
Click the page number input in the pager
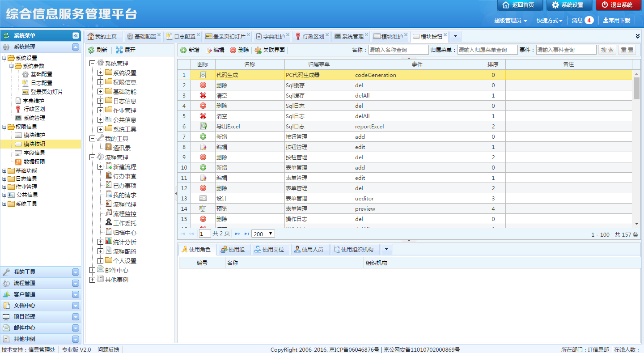(205, 234)
